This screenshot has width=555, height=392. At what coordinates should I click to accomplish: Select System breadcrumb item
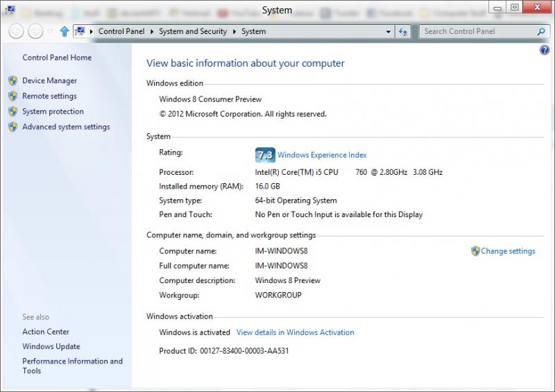pyautogui.click(x=253, y=31)
